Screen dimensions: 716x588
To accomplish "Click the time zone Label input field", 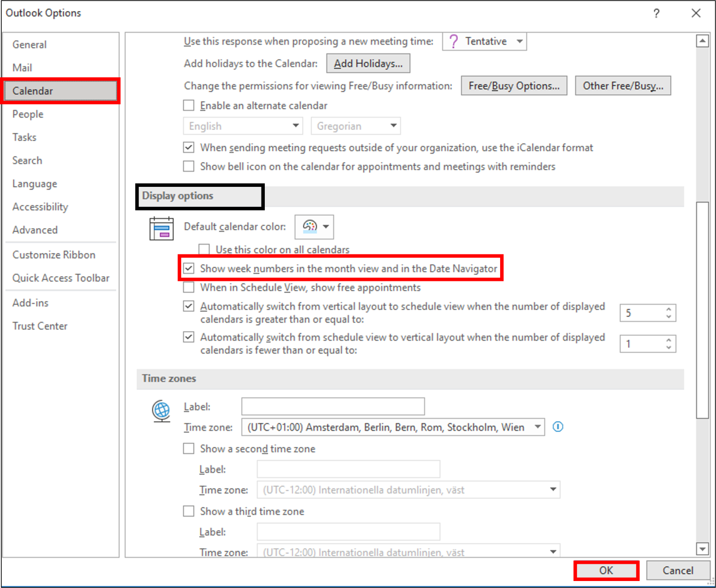I will pyautogui.click(x=332, y=406).
